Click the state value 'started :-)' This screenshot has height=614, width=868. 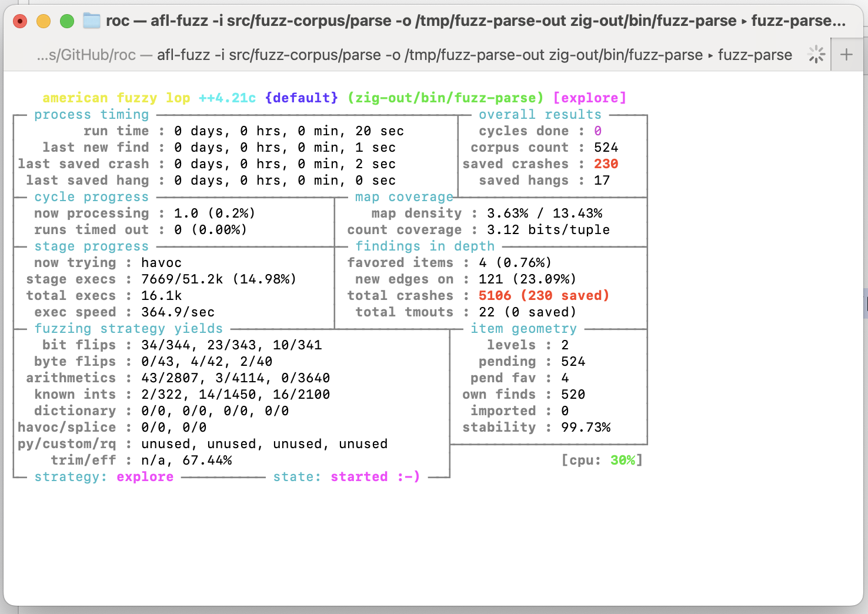(376, 476)
